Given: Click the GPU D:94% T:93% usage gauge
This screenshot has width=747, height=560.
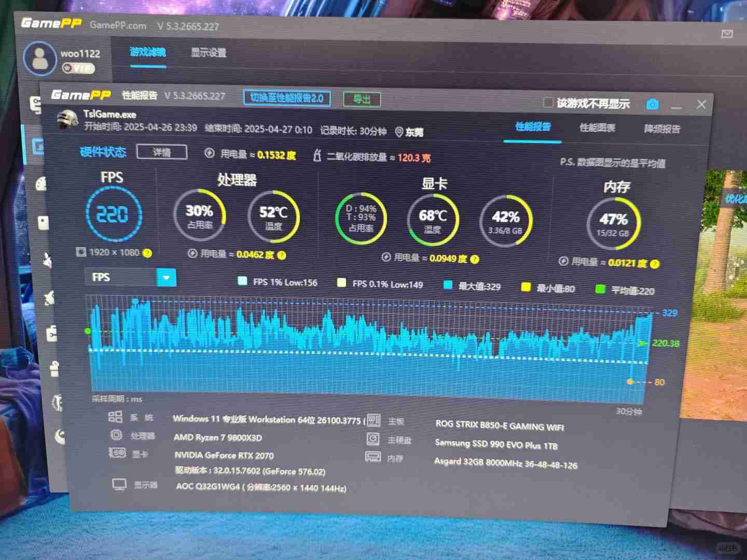Looking at the screenshot, I should tap(361, 219).
